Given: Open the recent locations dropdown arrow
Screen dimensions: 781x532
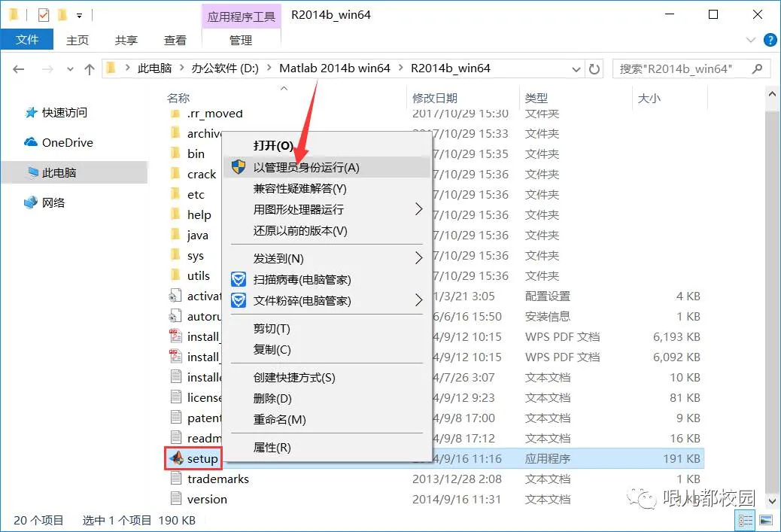Looking at the screenshot, I should point(70,69).
